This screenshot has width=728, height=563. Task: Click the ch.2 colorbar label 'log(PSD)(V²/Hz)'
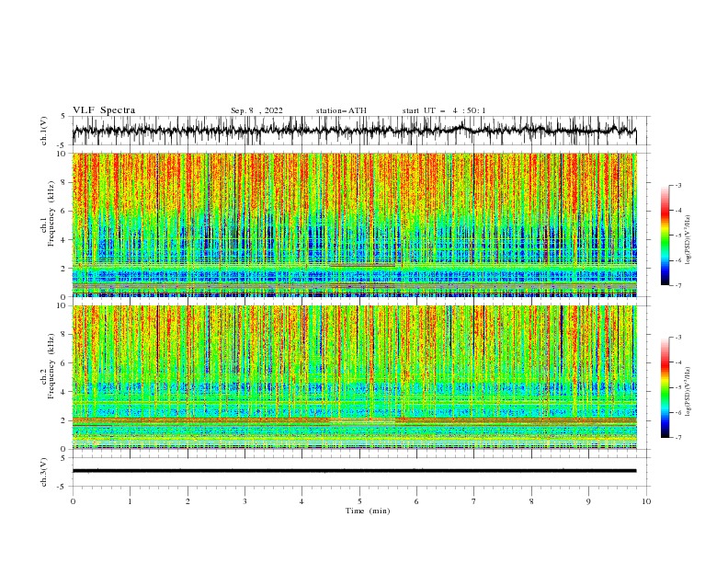(688, 391)
